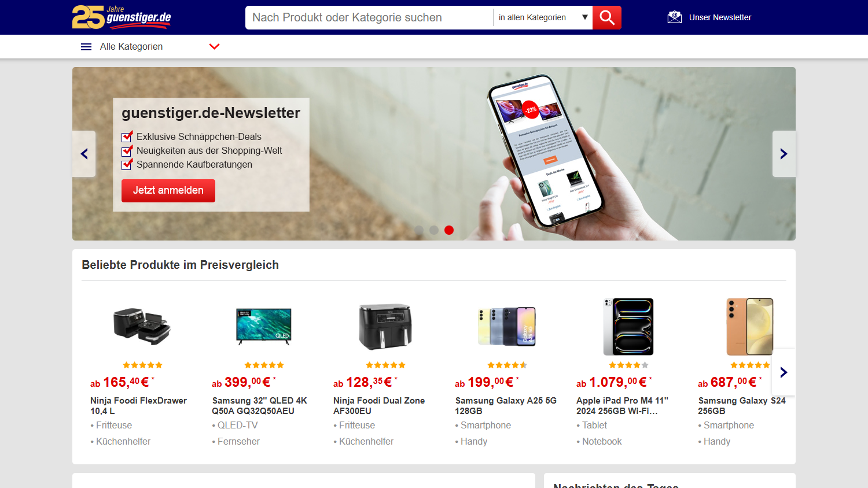Click the checkbox next to Neuigkeiten aus der Shopping-Welt
868x488 pixels.
pyautogui.click(x=127, y=150)
